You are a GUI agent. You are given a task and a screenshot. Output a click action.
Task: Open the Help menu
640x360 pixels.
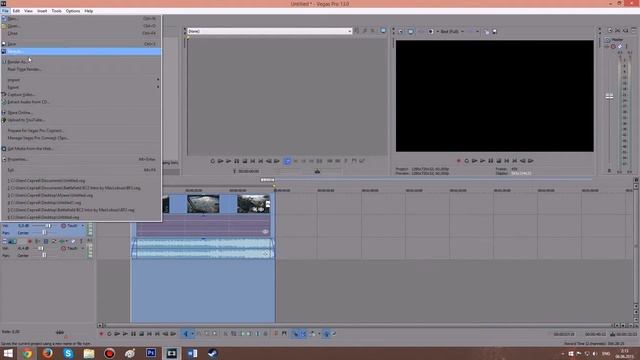[89, 11]
